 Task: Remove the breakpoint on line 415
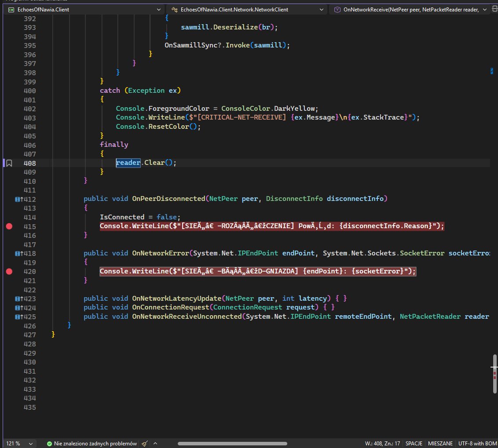(x=9, y=226)
